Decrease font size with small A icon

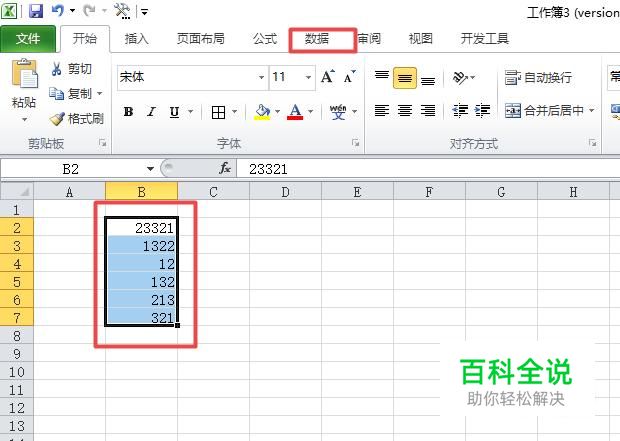350,77
